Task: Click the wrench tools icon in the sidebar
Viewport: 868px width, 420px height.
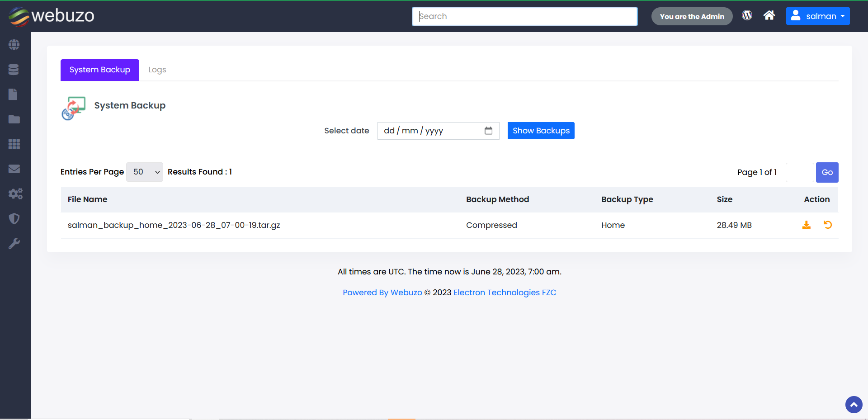Action: (14, 244)
